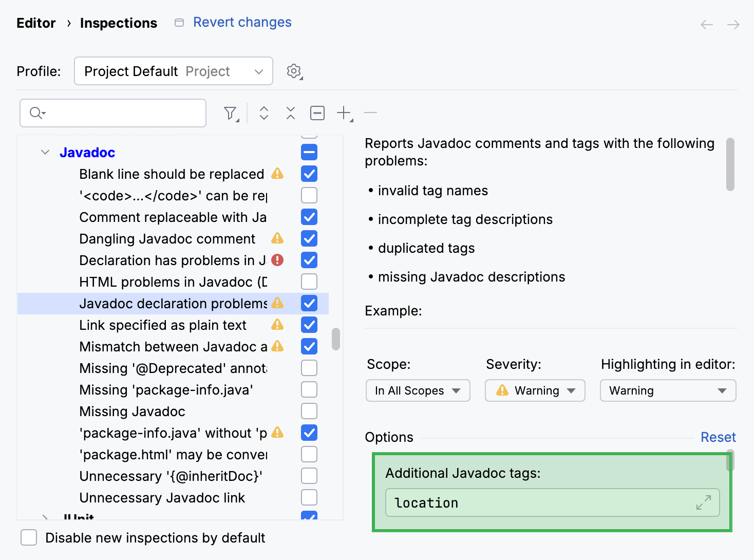
Task: Open the Inspections breadcrumb item
Action: [x=118, y=23]
